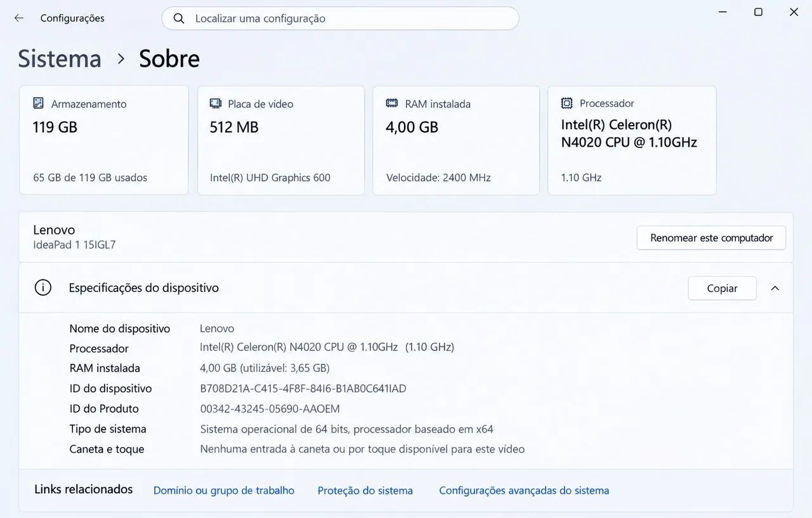This screenshot has width=812, height=518.
Task: Select the product ID 00342-43245-05690-AAOEM
Action: tap(270, 409)
